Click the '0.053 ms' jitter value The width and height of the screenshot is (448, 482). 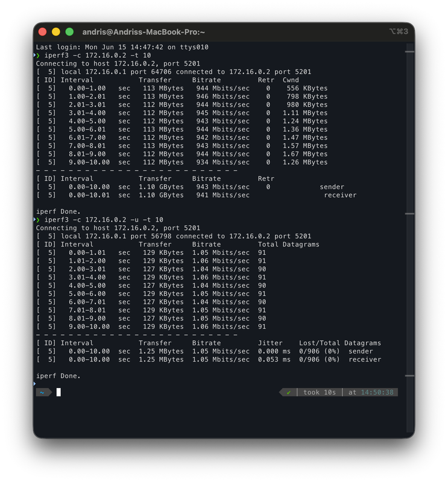pyautogui.click(x=274, y=360)
